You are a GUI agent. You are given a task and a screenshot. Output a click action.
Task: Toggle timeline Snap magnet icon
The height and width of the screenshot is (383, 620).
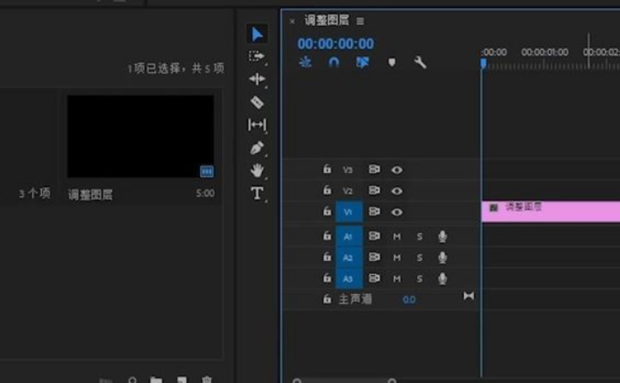point(334,62)
